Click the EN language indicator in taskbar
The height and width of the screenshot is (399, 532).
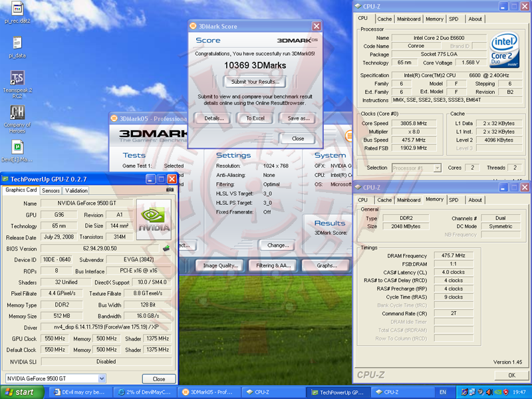click(443, 392)
